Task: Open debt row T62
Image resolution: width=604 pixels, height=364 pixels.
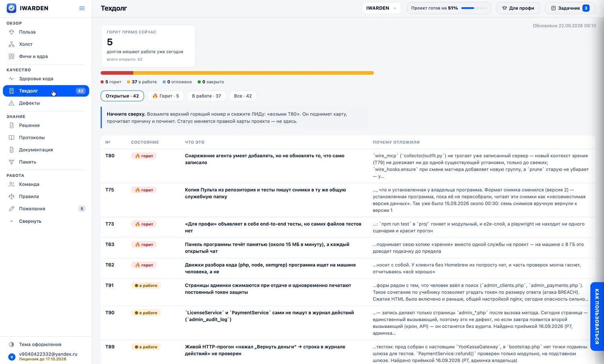Action: pyautogui.click(x=348, y=268)
